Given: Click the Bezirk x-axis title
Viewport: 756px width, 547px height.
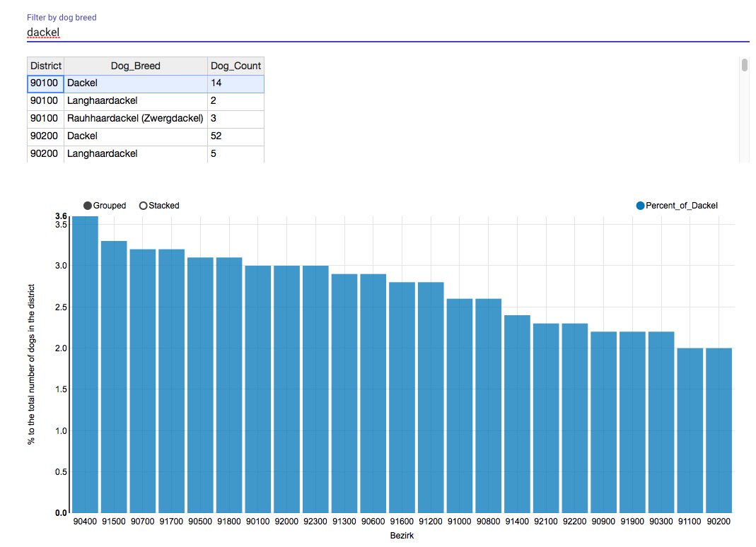Looking at the screenshot, I should pyautogui.click(x=402, y=536).
